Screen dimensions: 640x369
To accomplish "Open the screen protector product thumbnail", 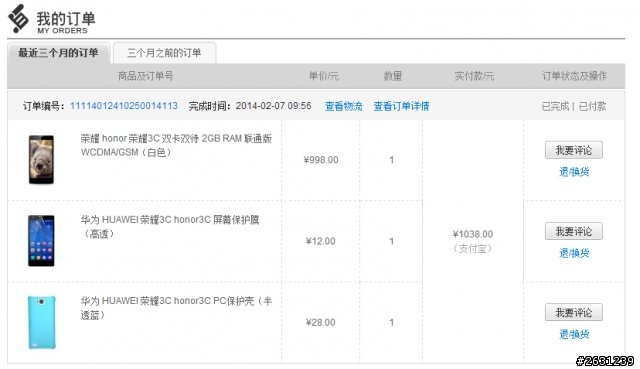I will pos(41,241).
